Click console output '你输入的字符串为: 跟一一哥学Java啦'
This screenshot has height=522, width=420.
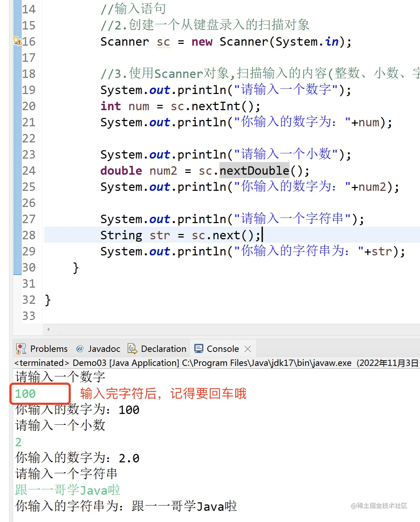click(x=126, y=506)
